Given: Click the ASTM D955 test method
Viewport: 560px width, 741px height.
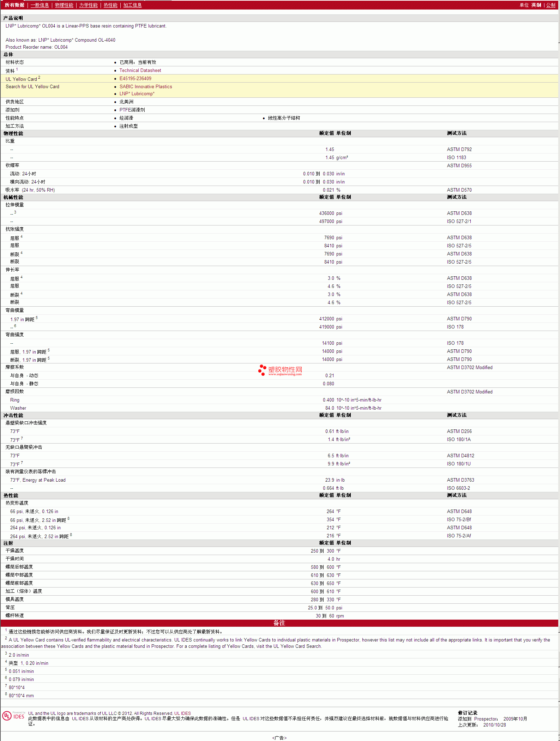Looking at the screenshot, I should click(459, 165).
